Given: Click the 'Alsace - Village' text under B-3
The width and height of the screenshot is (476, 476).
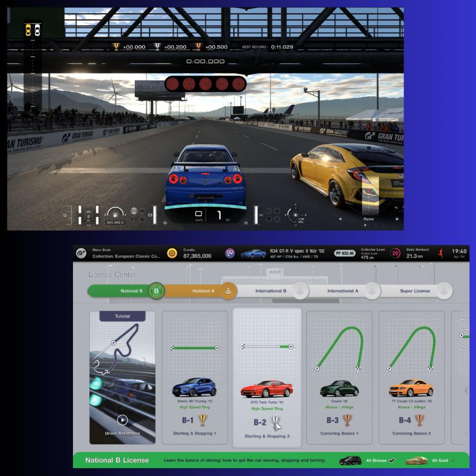Looking at the screenshot, I should coord(339,407).
